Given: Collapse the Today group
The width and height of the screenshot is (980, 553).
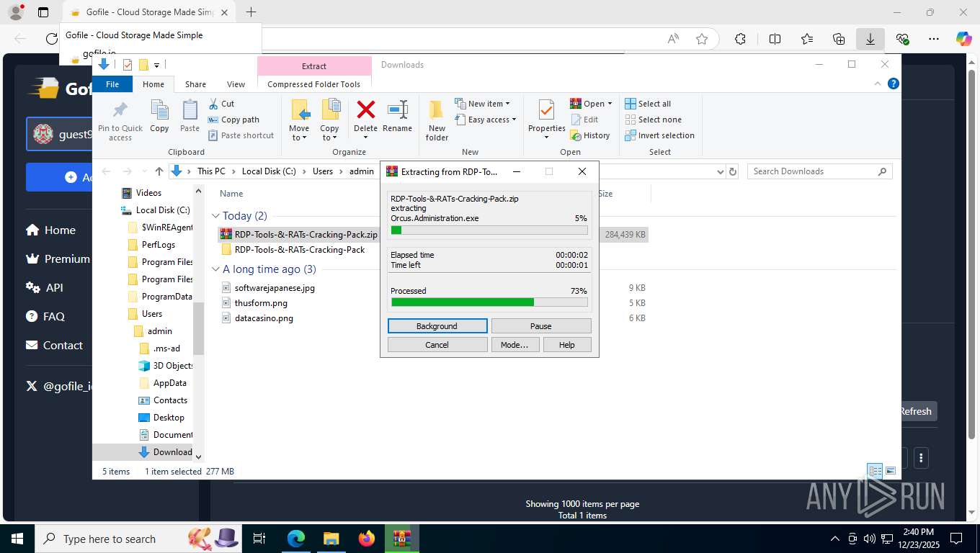Looking at the screenshot, I should click(x=215, y=216).
